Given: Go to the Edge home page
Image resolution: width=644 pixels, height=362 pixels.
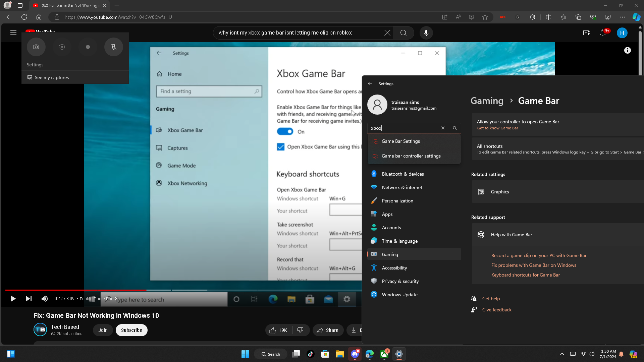Looking at the screenshot, I should (39, 17).
